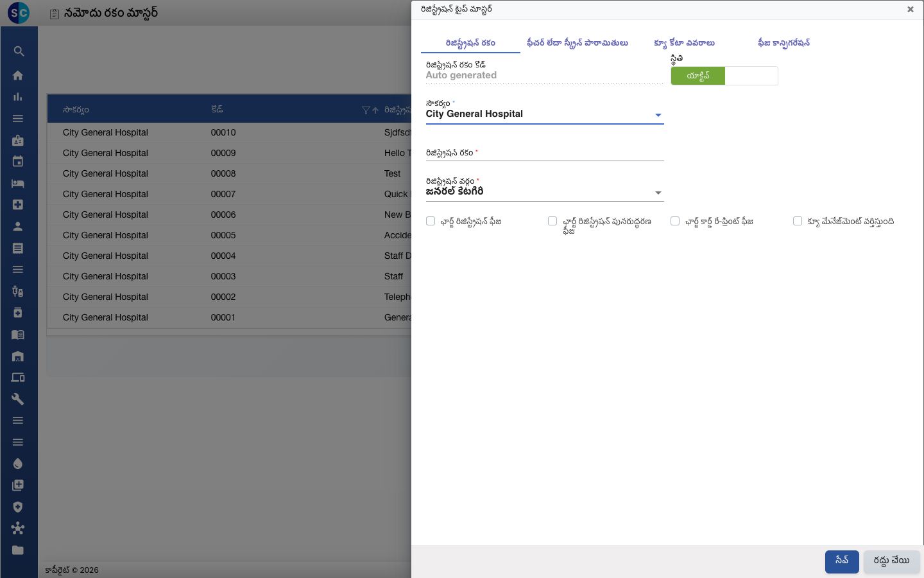Open the person icon in the sidebar

click(x=18, y=227)
